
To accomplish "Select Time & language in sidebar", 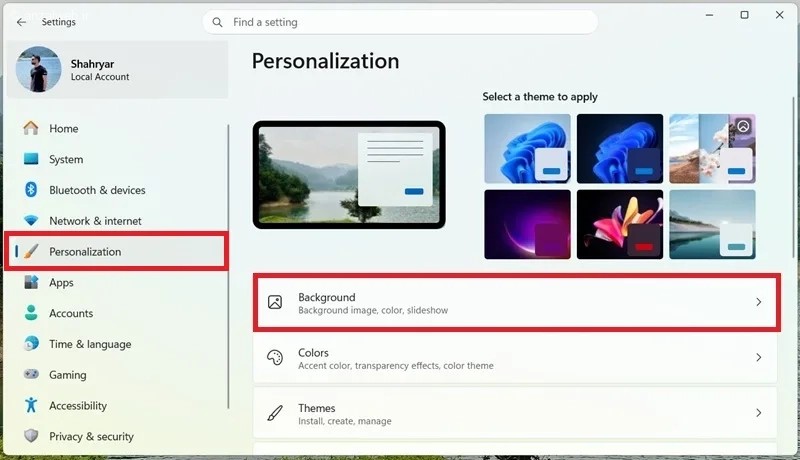I will 116,344.
